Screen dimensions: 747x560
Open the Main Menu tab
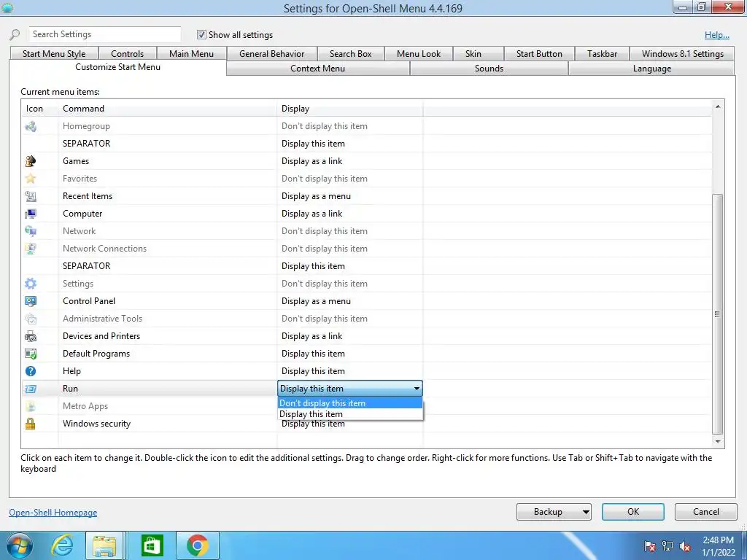click(x=192, y=54)
